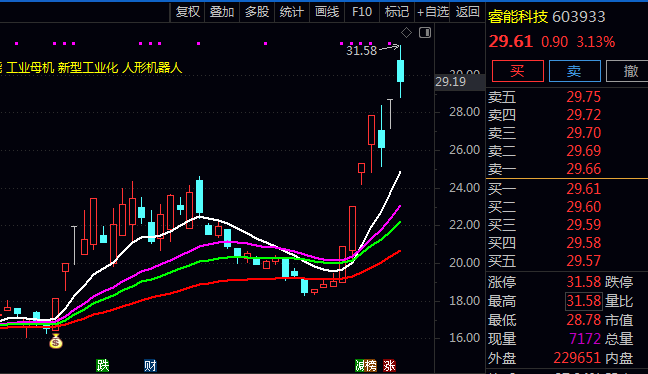Click stock code 603933
Image resolution: width=648 pixels, height=374 pixels.
579,17
